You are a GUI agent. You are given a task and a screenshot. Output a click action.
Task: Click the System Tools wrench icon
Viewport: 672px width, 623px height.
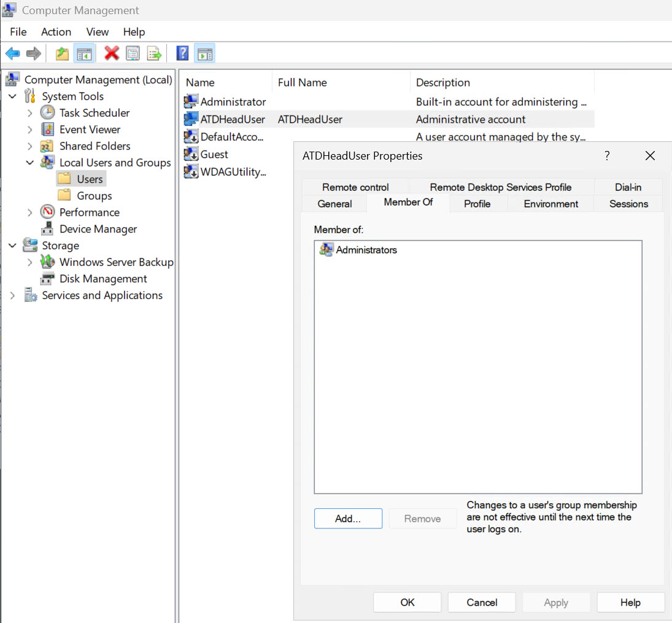(29, 96)
